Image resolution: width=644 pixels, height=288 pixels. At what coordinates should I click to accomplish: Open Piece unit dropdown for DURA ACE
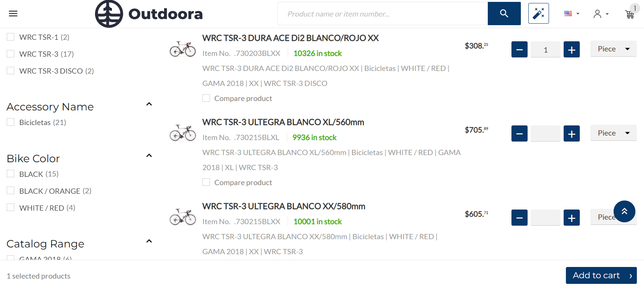tap(613, 49)
